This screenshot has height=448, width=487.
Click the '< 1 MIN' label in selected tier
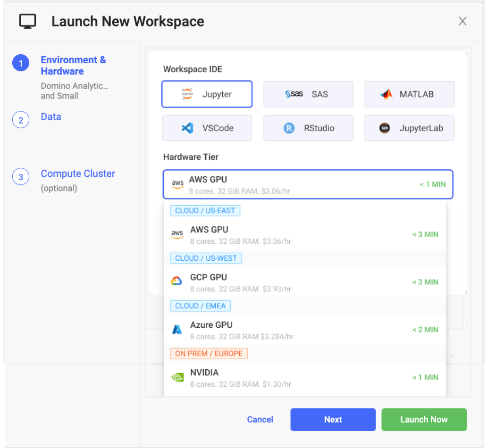tap(433, 184)
